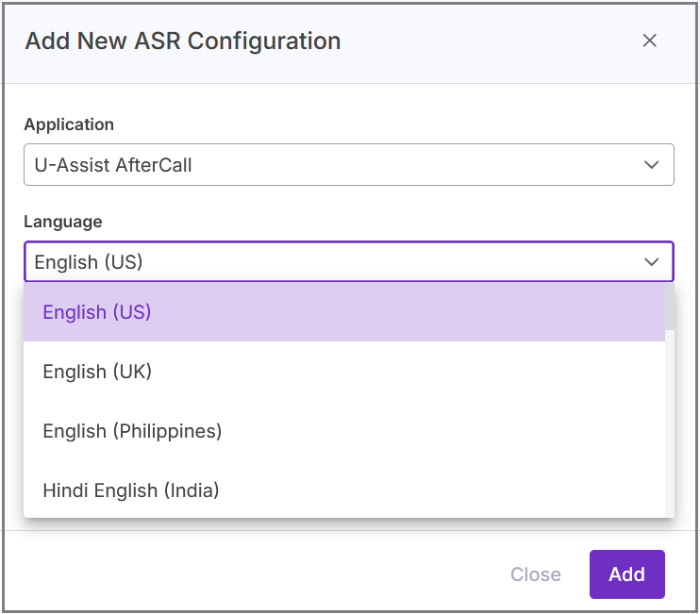Expand the Application dropdown using its chevron
Image resolution: width=700 pixels, height=614 pixels.
point(651,165)
